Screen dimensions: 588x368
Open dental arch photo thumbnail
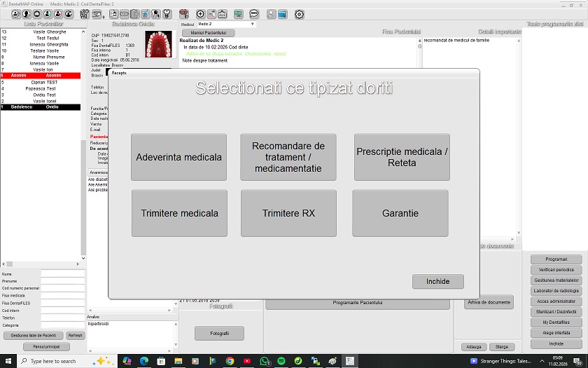click(x=158, y=44)
